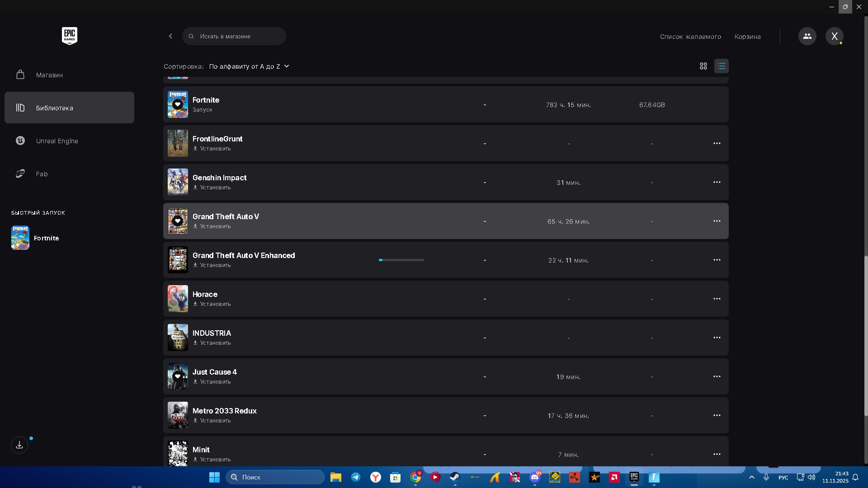The image size is (868, 488).
Task: Open the Fab marketplace section
Action: pos(42,174)
